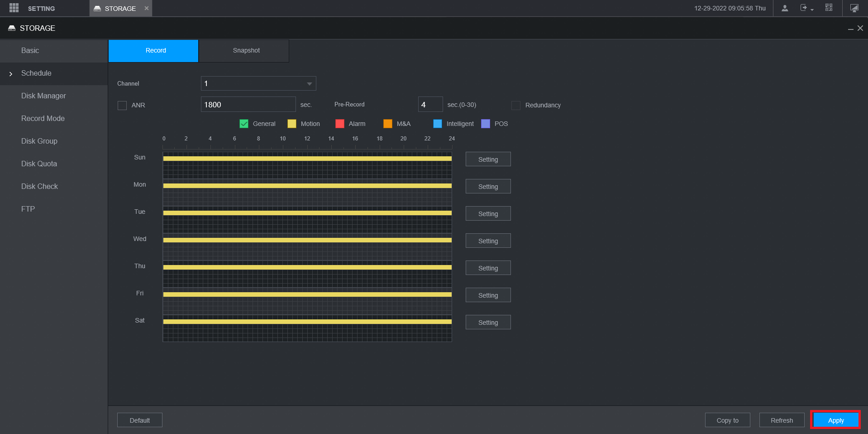The width and height of the screenshot is (868, 434).
Task: Click the storage disk icon in tab
Action: [97, 9]
